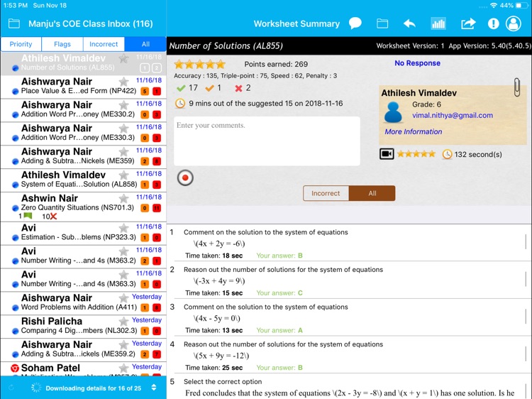The image size is (532, 399).
Task: Tap the clock icon next to 9 mins
Action: pos(180,103)
